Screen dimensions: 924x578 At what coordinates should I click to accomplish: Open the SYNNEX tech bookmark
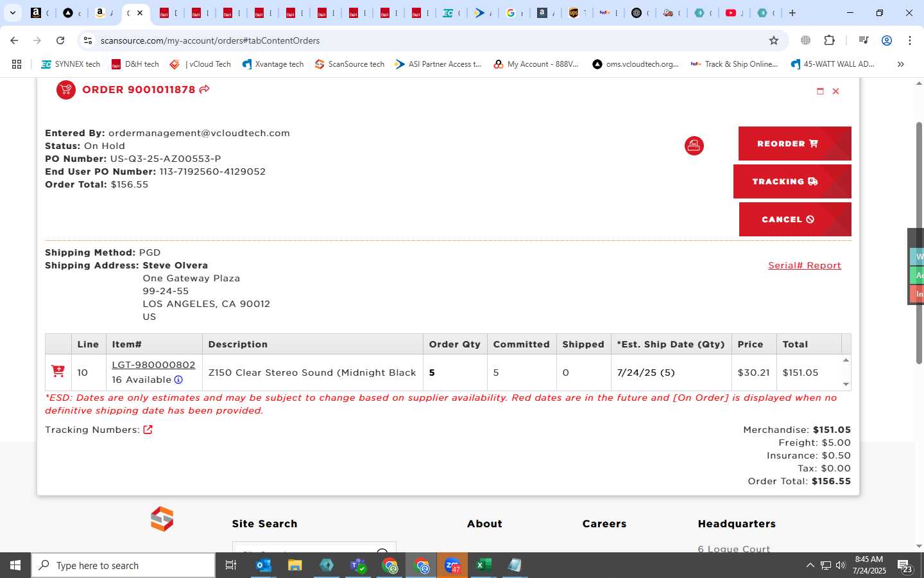coord(71,64)
